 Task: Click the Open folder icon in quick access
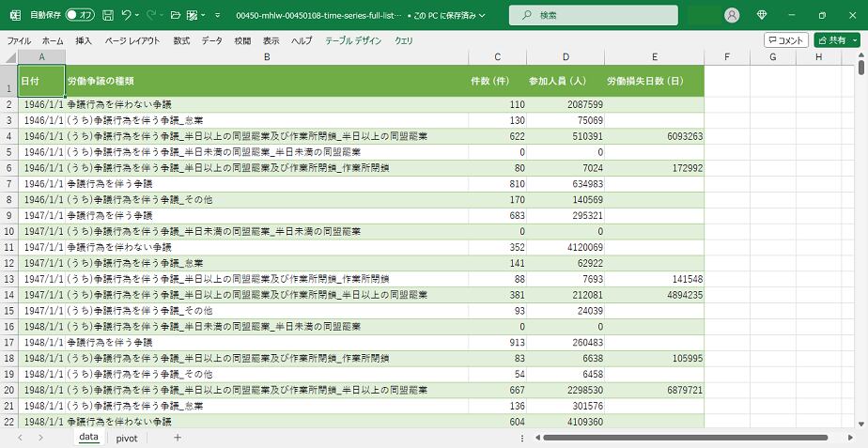[x=173, y=15]
